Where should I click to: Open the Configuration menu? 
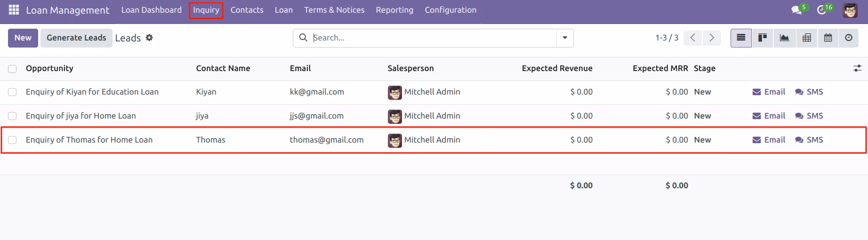[x=450, y=10]
